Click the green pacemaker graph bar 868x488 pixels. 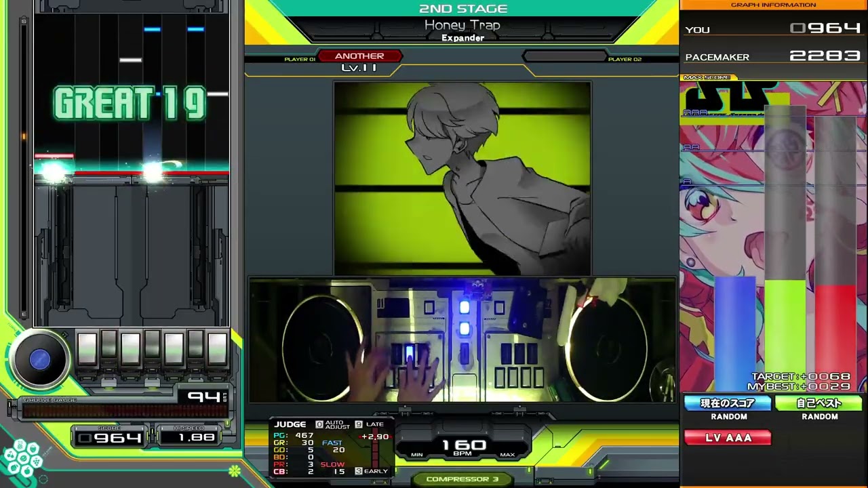[785, 335]
